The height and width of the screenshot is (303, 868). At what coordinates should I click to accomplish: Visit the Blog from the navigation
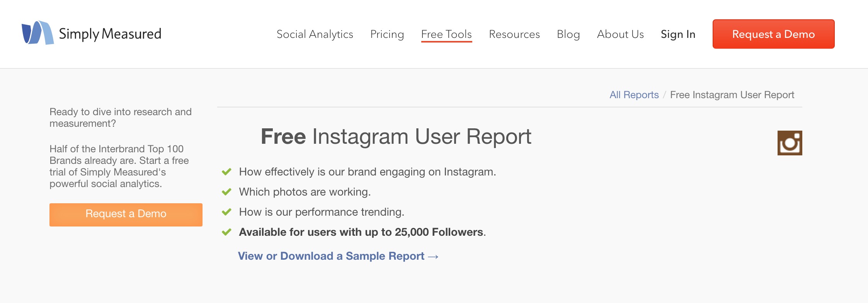click(568, 34)
